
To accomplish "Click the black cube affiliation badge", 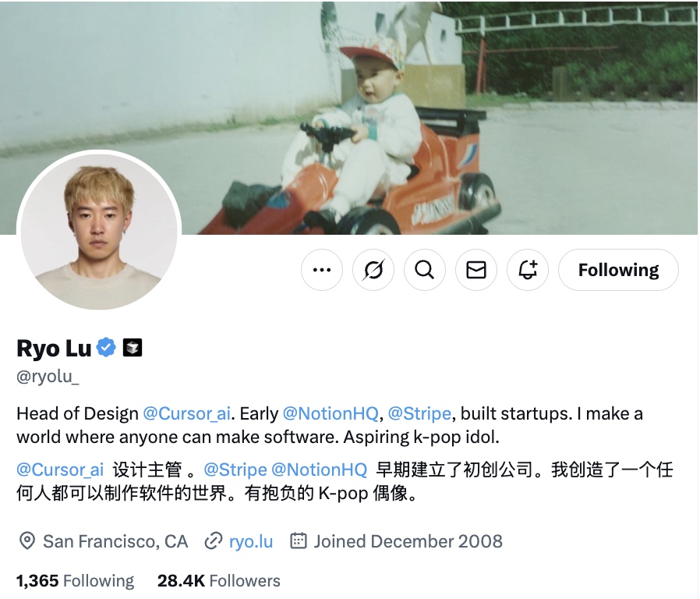I will click(133, 348).
